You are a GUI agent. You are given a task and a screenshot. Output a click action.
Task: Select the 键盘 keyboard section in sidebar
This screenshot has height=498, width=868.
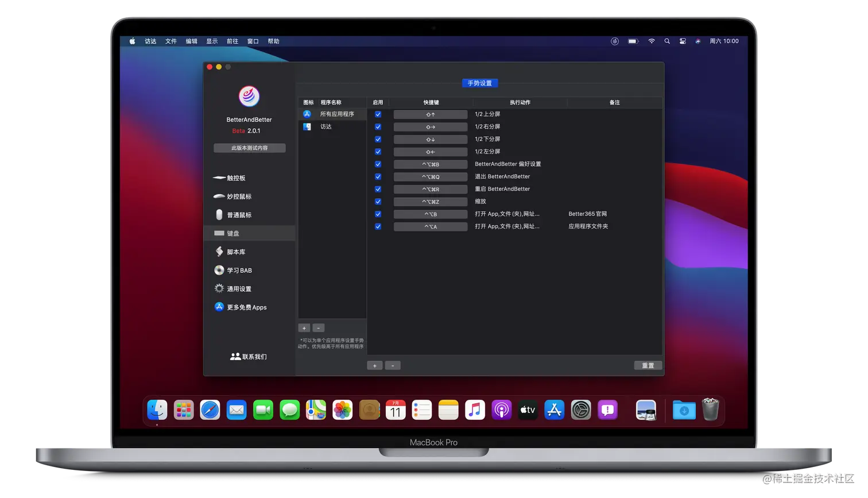tap(250, 233)
